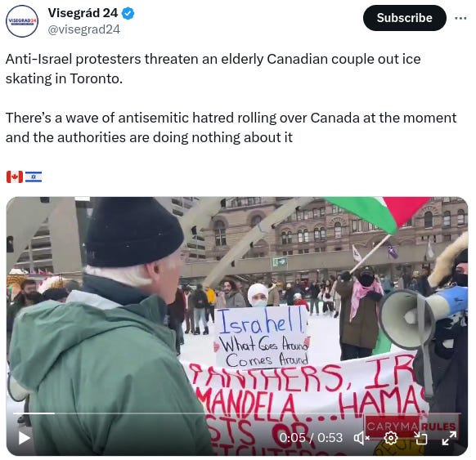The height and width of the screenshot is (460, 476).
Task: Click the blue verified checkmark badge
Action: 128,13
